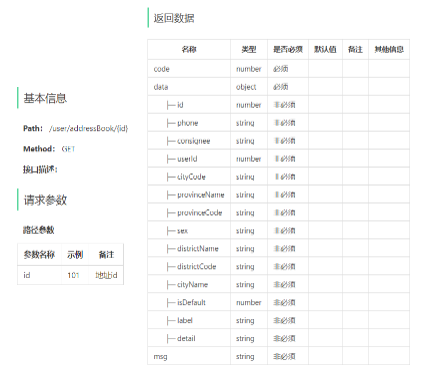Click the userId field row
Image resolution: width=427 pixels, height=381 pixels.
click(278, 159)
